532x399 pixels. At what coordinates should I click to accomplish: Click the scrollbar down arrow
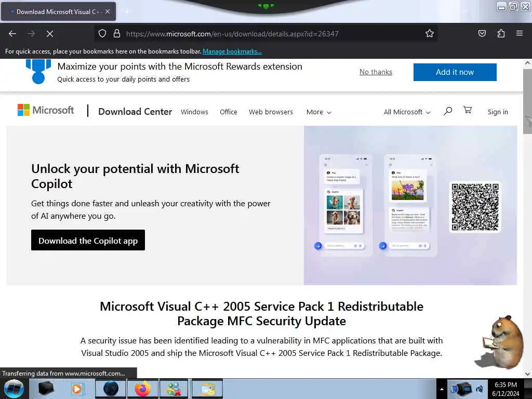(528, 374)
